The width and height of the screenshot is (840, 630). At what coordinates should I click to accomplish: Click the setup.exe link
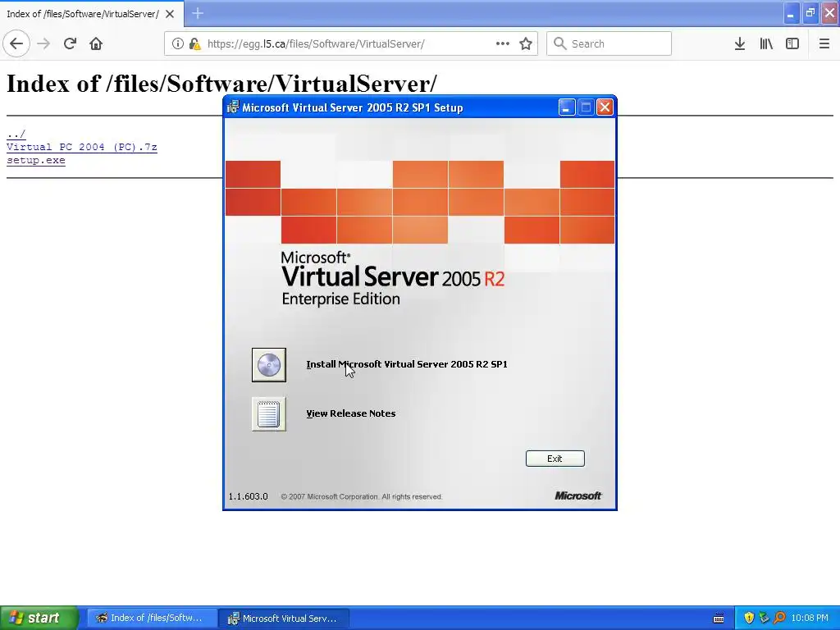(x=36, y=160)
